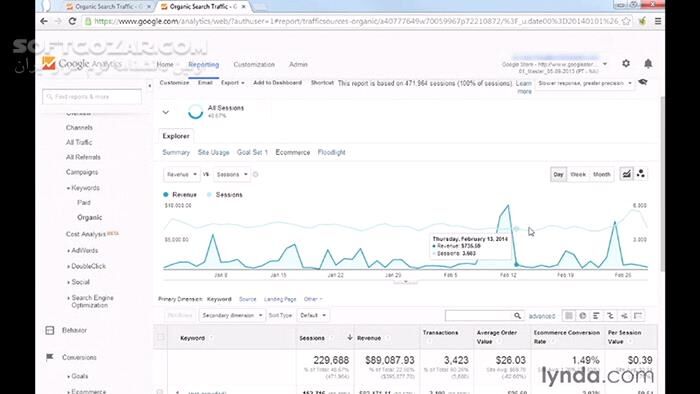
Task: Open the sampling precision dropdown
Action: (x=584, y=83)
